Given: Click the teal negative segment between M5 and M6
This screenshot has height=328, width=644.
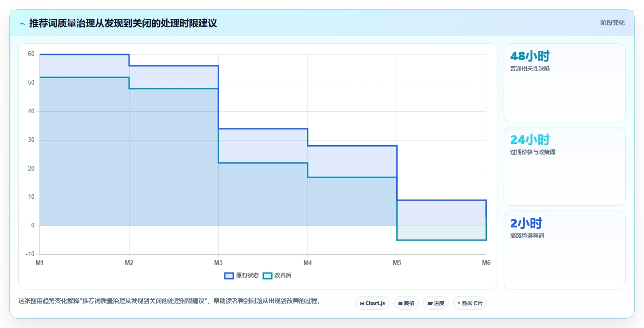Looking at the screenshot, I should pyautogui.click(x=441, y=240).
